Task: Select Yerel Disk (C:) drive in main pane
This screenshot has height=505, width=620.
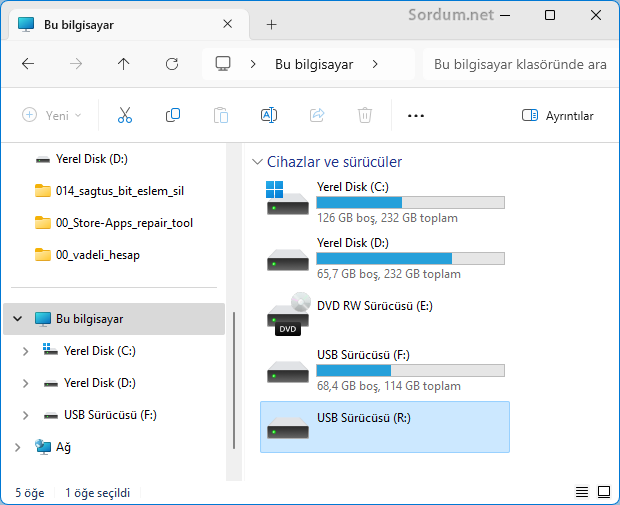Action: (x=385, y=203)
